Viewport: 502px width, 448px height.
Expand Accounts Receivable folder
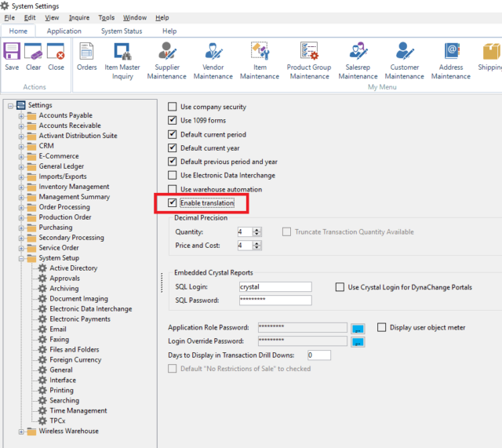[21, 126]
